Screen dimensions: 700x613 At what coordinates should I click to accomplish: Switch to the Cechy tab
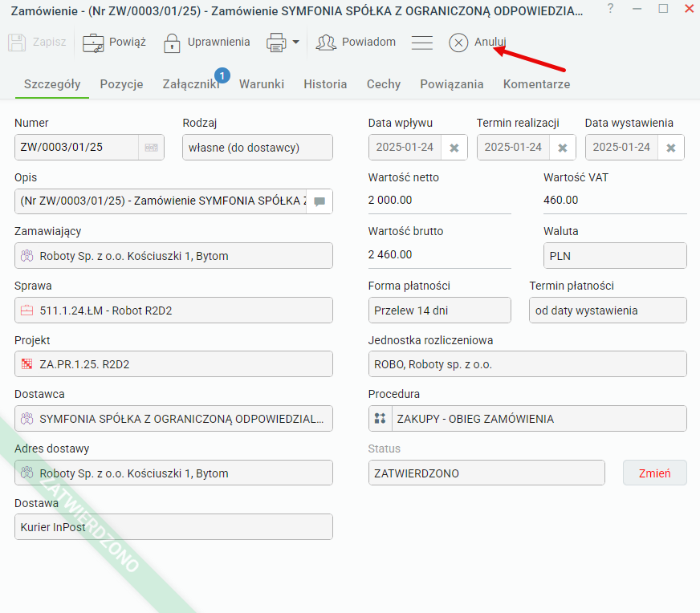click(384, 84)
